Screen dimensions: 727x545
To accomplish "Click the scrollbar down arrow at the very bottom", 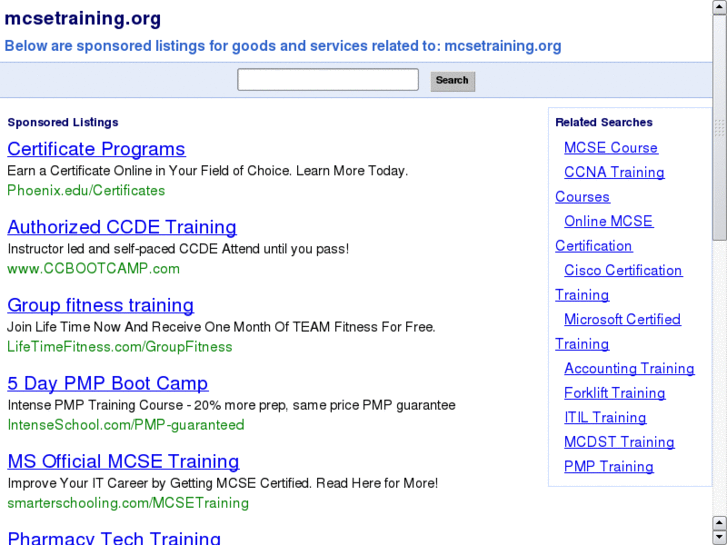I will 720,537.
